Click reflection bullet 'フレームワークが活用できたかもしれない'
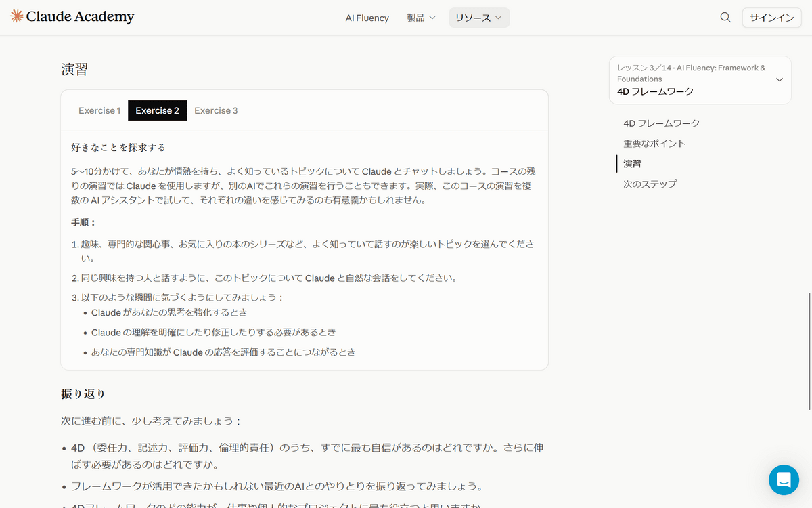Viewport: 812px width, 508px height. 277,486
